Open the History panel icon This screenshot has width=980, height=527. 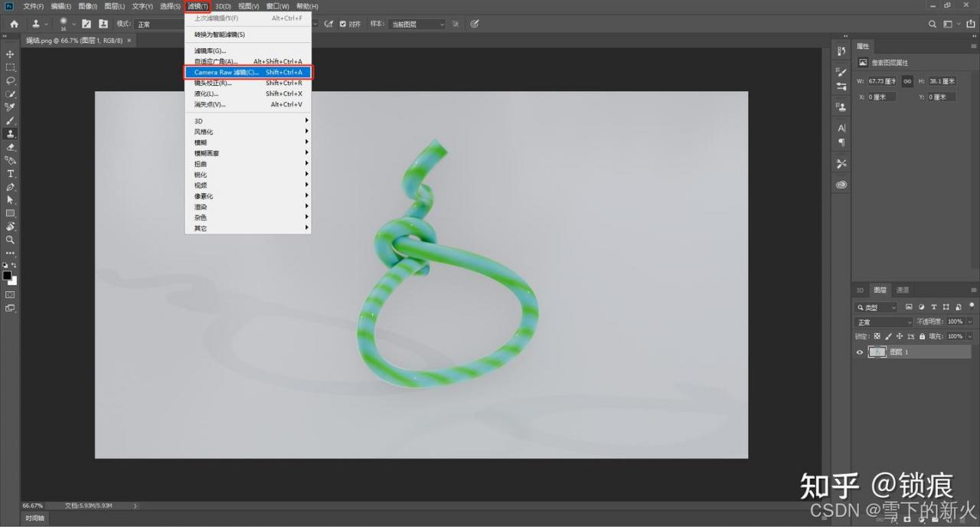[x=841, y=51]
